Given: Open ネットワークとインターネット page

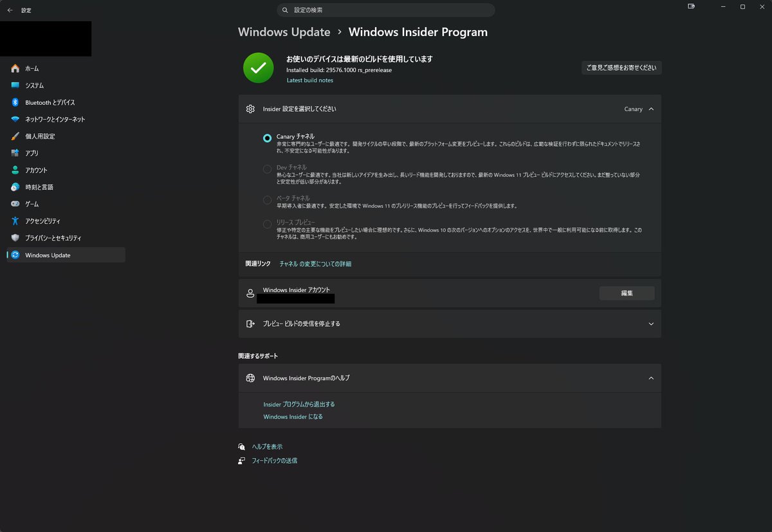Looking at the screenshot, I should point(66,119).
